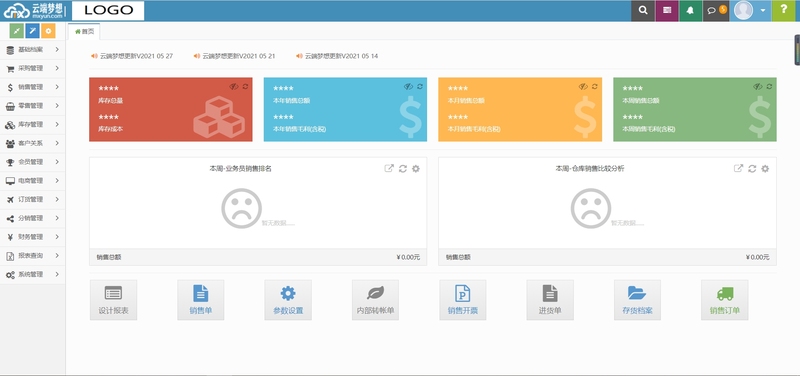The width and height of the screenshot is (800, 376).
Task: Toggle visibility eye on blue 本年销售总额 card
Action: (x=409, y=87)
